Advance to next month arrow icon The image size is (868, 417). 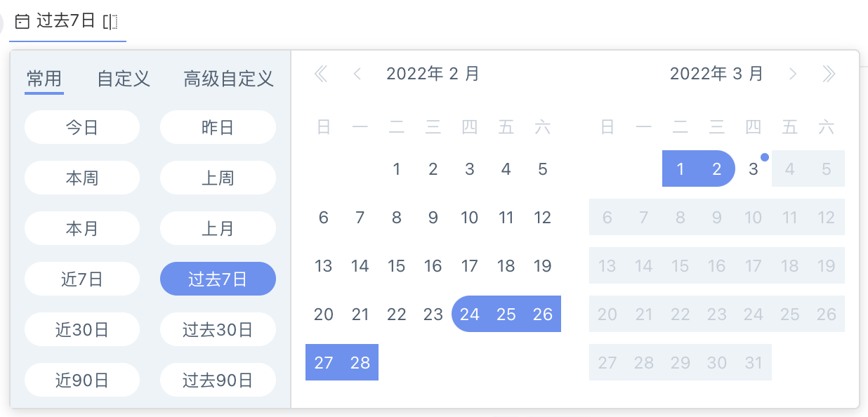tap(793, 74)
